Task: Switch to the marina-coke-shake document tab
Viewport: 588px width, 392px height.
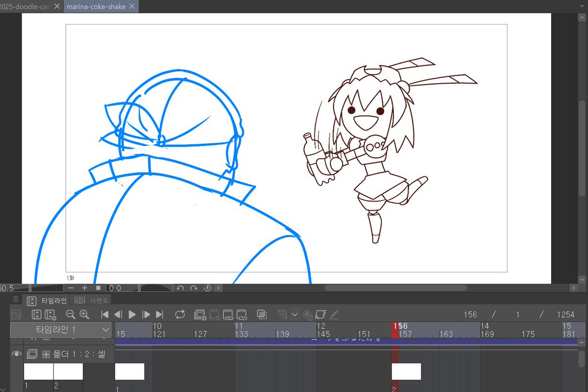Action: [101, 6]
